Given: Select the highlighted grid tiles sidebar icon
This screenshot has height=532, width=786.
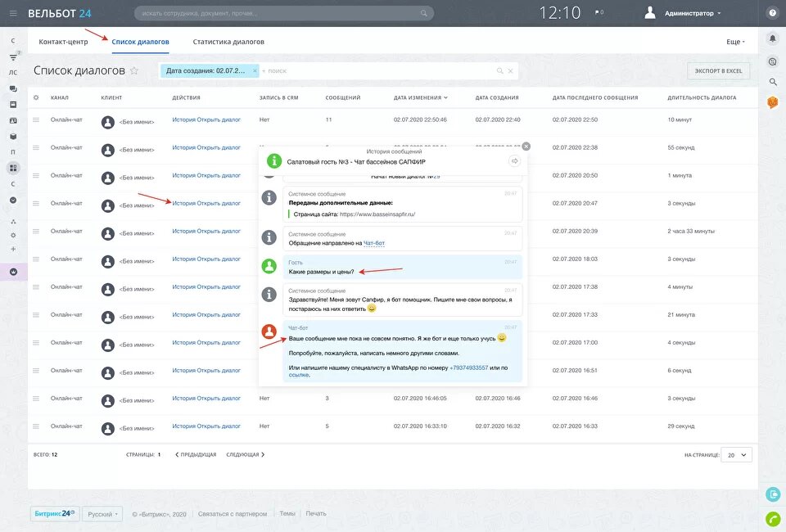Looking at the screenshot, I should pyautogui.click(x=13, y=168).
